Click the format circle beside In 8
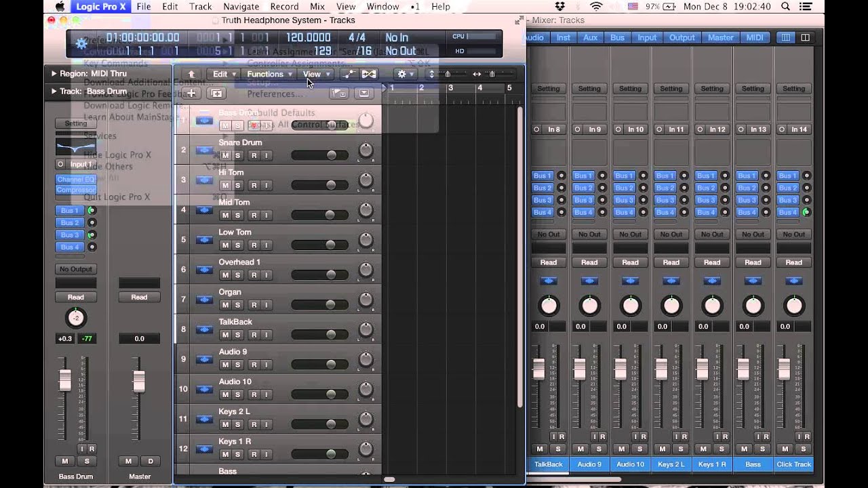 (x=536, y=129)
